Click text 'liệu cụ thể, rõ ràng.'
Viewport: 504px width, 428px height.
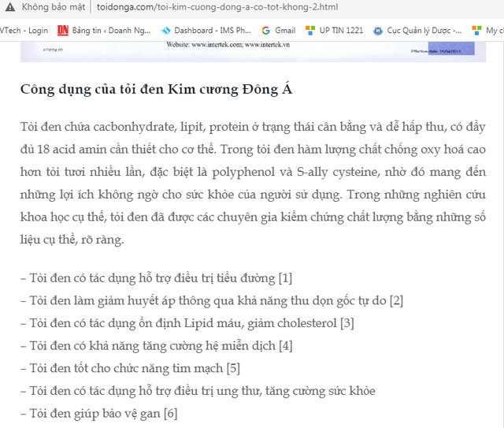[72, 240]
